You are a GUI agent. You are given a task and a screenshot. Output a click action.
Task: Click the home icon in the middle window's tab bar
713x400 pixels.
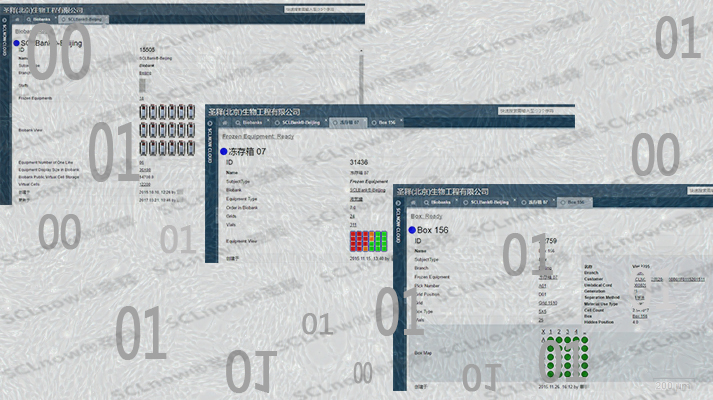point(225,123)
